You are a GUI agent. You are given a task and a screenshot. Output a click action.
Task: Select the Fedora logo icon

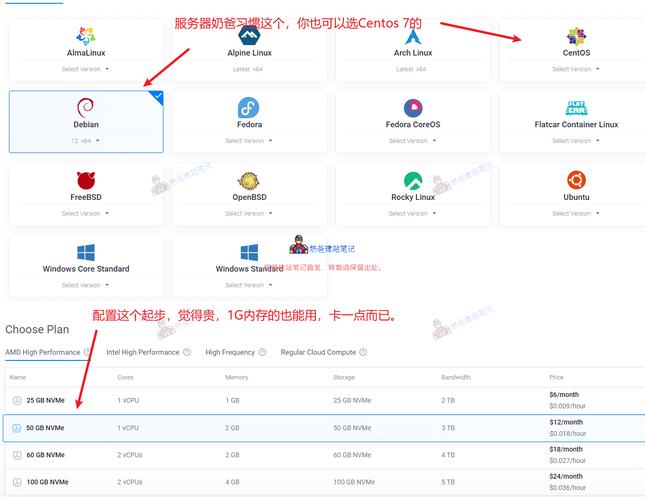click(x=249, y=108)
